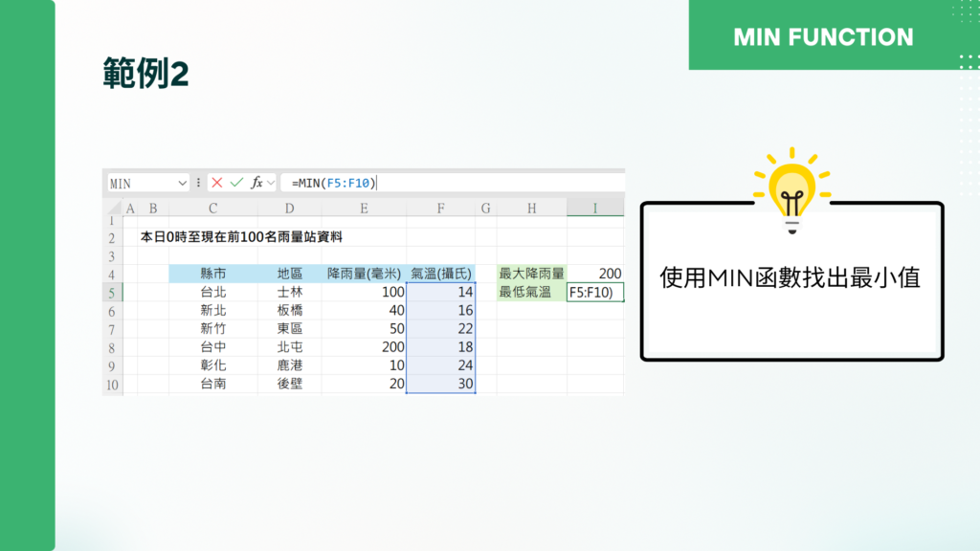Click rainfall cell with value 10
The height and width of the screenshot is (551, 980).
click(x=364, y=365)
